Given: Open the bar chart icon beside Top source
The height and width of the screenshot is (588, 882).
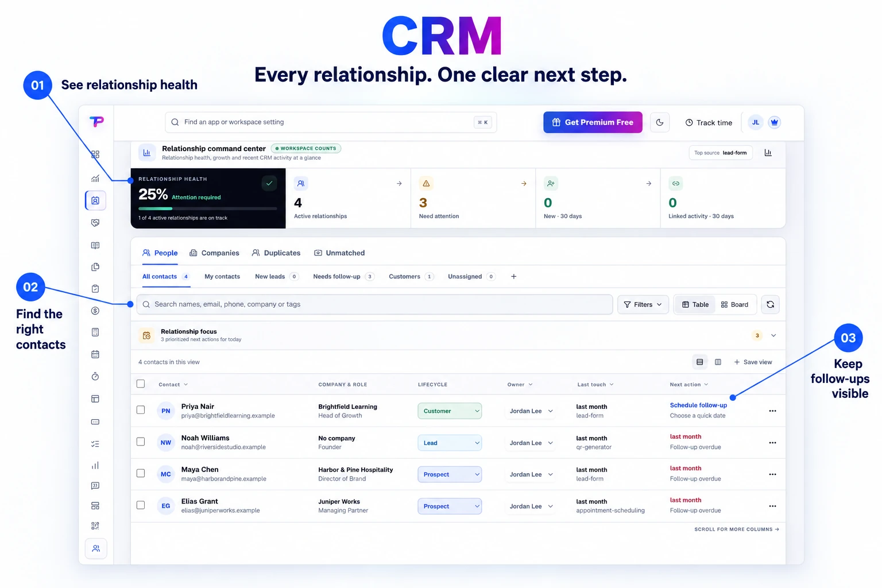Looking at the screenshot, I should tap(768, 153).
